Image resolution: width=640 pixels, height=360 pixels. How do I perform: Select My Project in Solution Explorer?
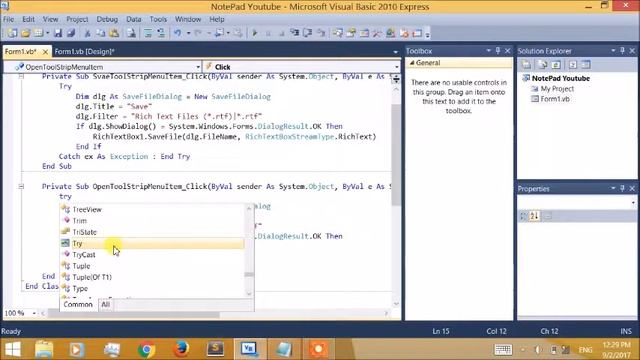557,89
